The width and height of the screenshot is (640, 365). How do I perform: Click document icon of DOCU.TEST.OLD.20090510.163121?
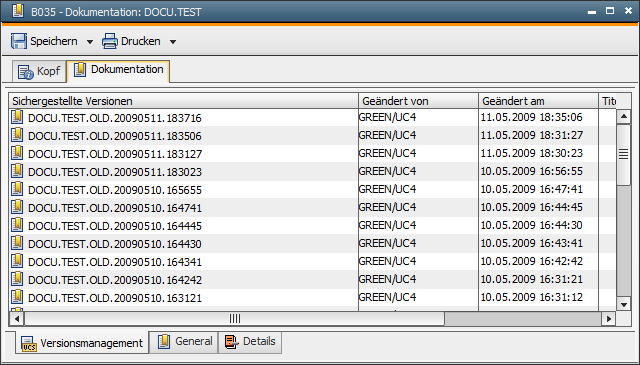[17, 296]
